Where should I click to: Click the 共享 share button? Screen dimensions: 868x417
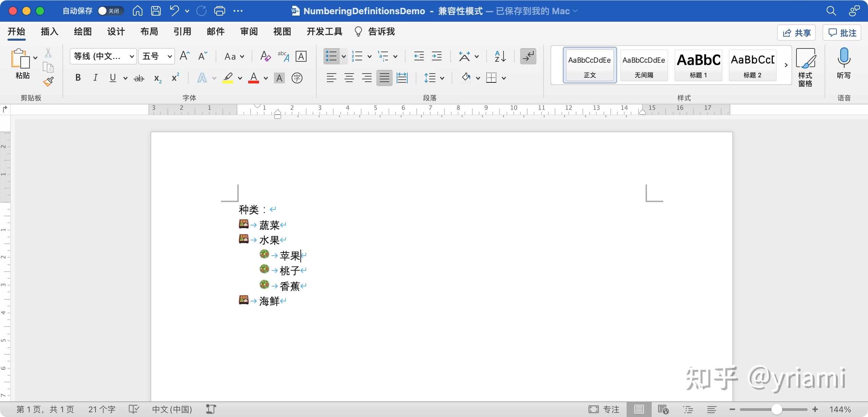pos(796,32)
